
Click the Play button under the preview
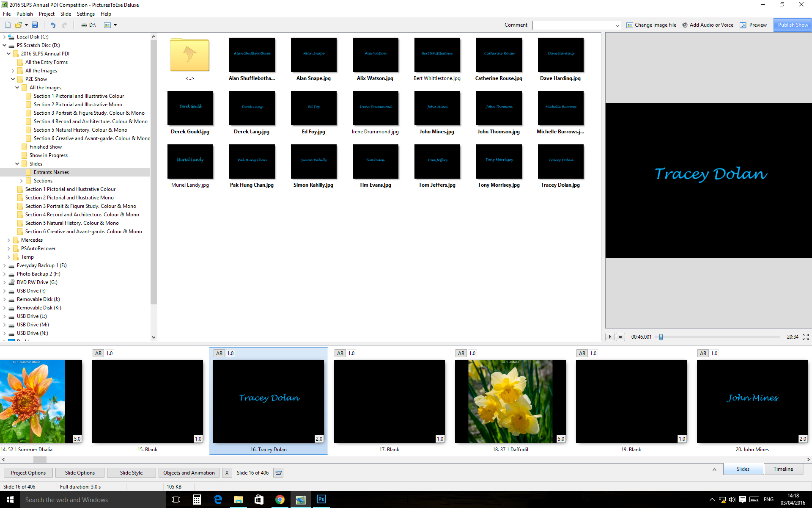pyautogui.click(x=610, y=337)
